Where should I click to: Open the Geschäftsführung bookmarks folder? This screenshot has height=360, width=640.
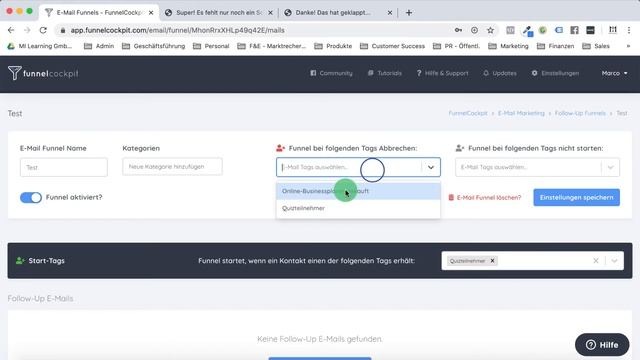(x=153, y=46)
